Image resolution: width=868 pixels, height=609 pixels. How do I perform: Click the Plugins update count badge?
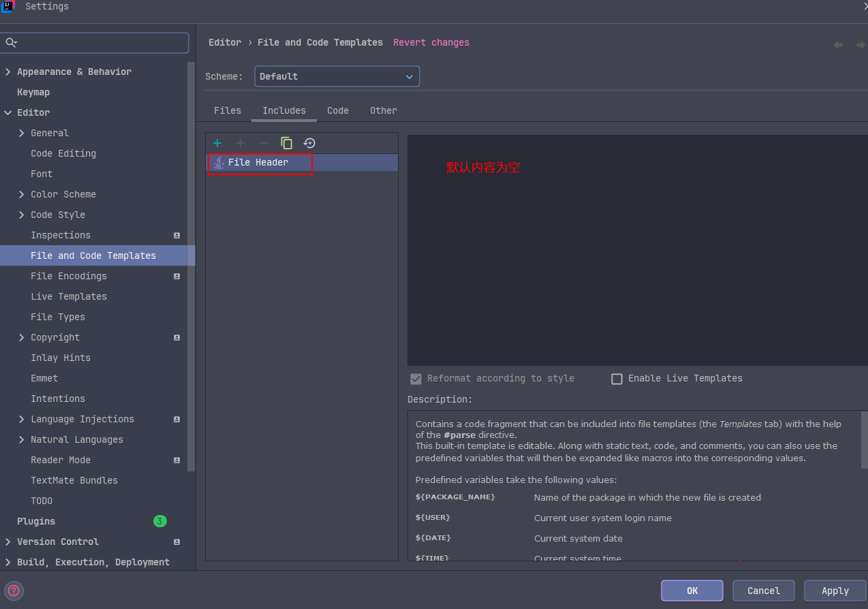tap(159, 521)
